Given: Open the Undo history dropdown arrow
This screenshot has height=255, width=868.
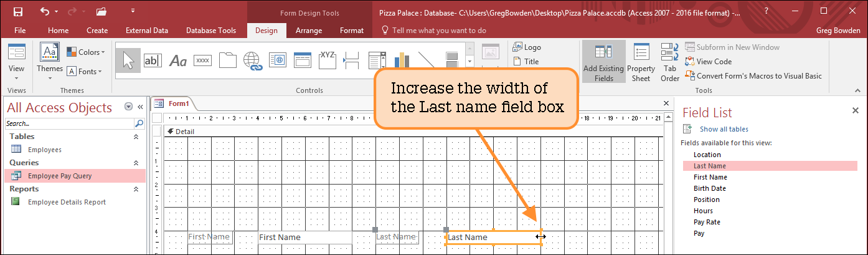Looking at the screenshot, I should point(56,12).
